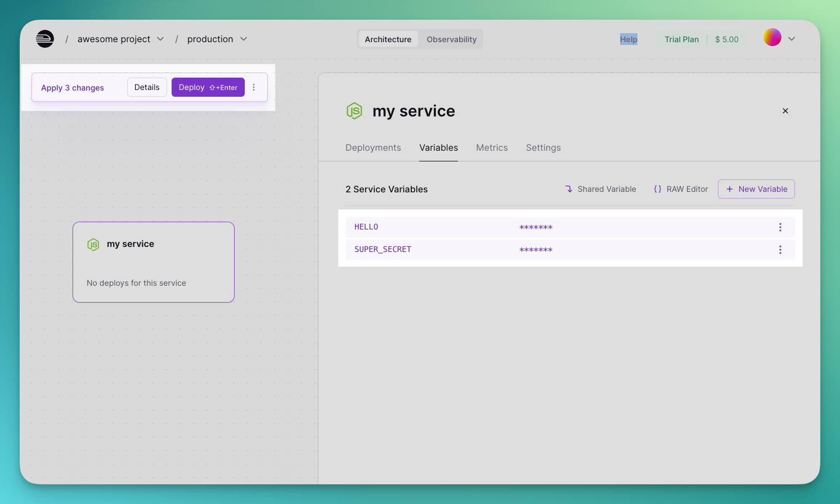Reveal the SUPER_SECRET masked value
The image size is (840, 504).
[536, 250]
